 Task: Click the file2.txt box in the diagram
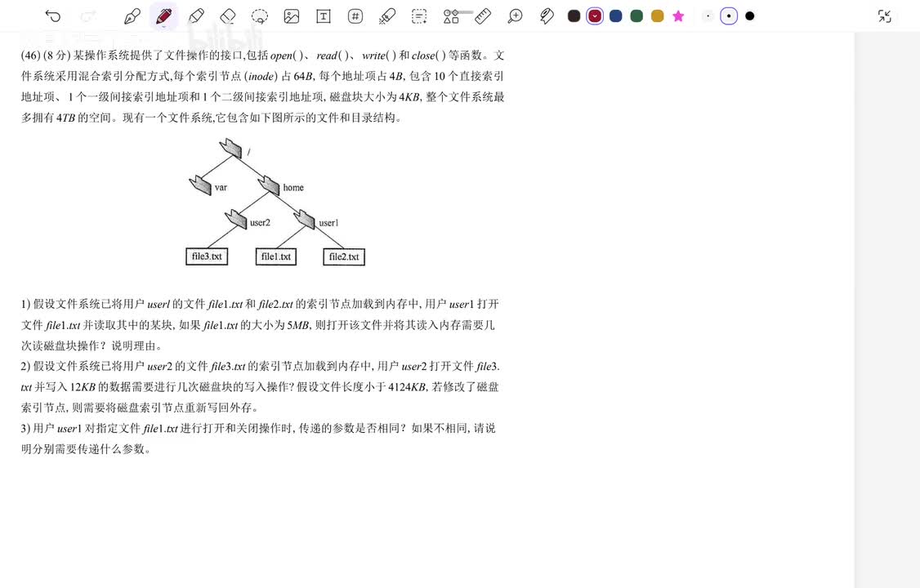pos(344,256)
